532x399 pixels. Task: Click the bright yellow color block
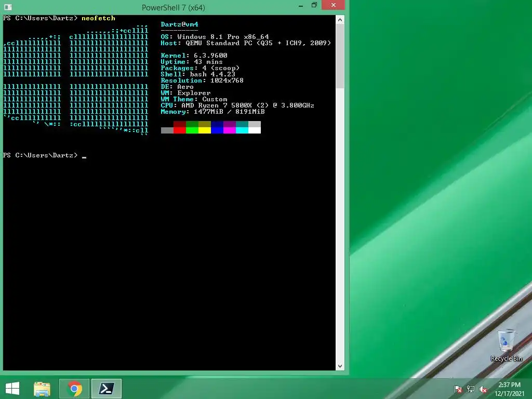[x=205, y=130]
